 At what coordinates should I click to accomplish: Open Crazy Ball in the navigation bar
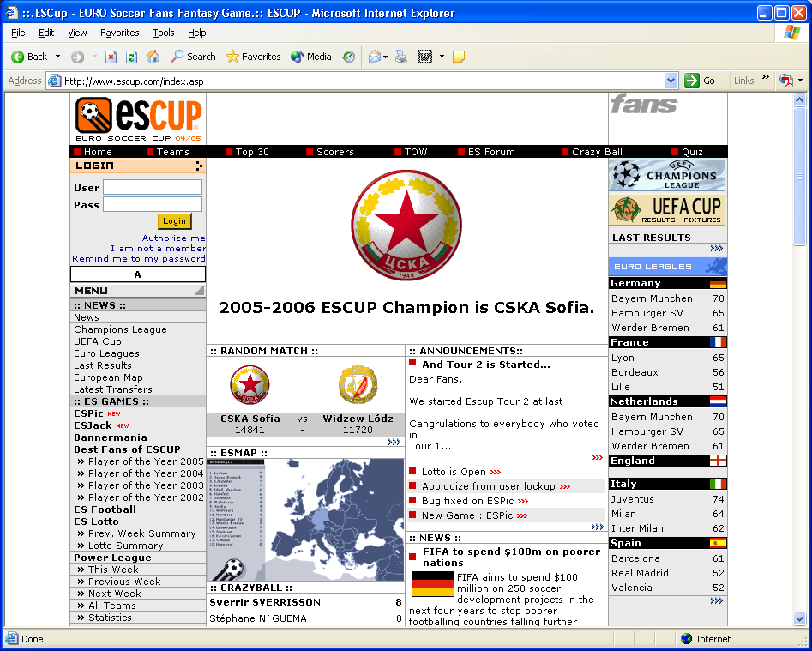597,152
